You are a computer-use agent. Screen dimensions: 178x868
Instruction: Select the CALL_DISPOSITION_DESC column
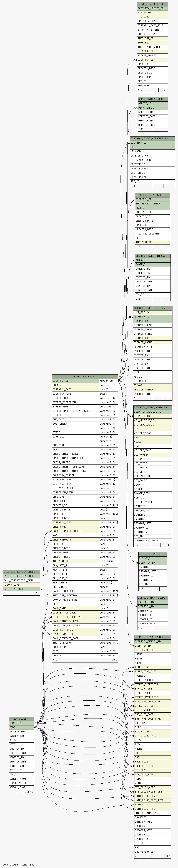pyautogui.click(x=22, y=581)
